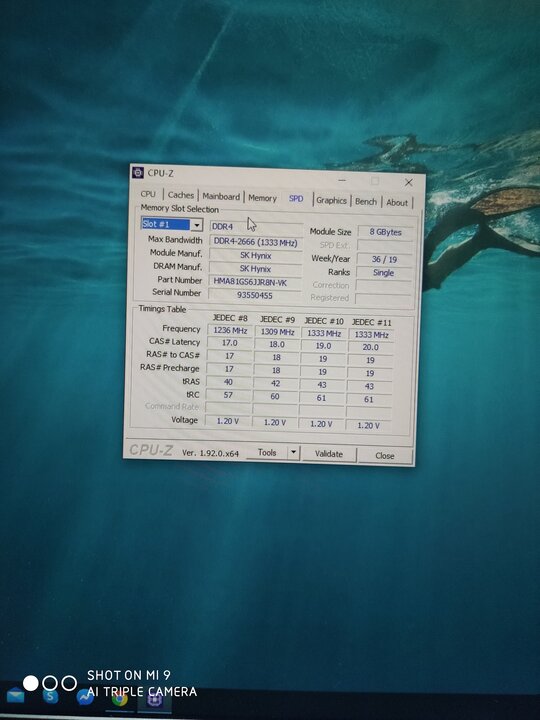Switch to the CPU tab
The image size is (540, 720).
coord(148,194)
